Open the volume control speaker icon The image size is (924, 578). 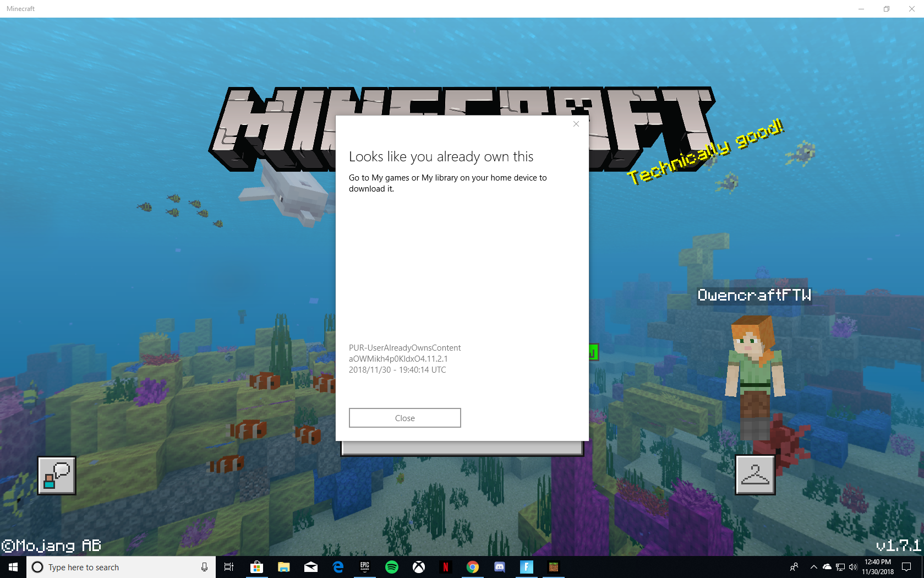tap(853, 567)
